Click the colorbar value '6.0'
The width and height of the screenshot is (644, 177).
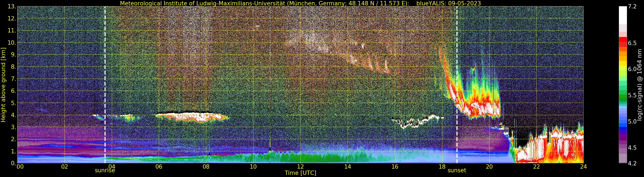click(632, 69)
